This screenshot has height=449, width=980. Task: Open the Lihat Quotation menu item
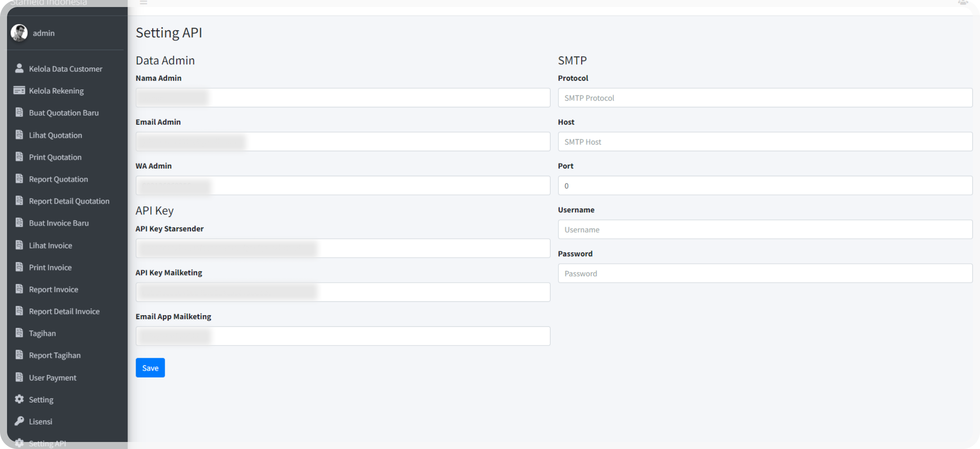click(x=55, y=135)
